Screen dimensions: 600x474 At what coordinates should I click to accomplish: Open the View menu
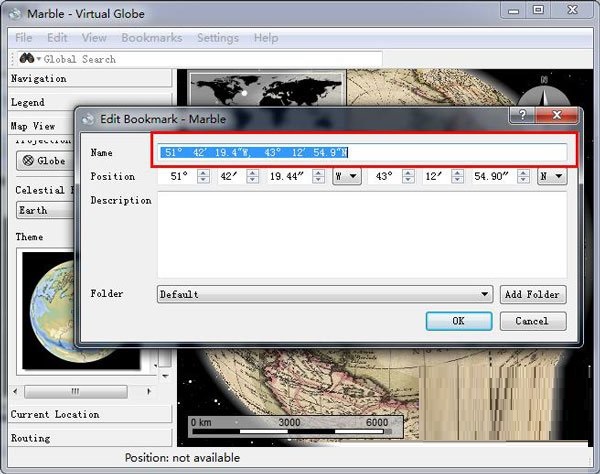(x=94, y=38)
